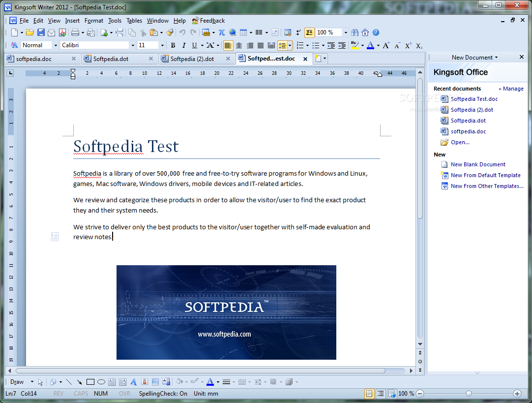Undo the last action

[182, 32]
